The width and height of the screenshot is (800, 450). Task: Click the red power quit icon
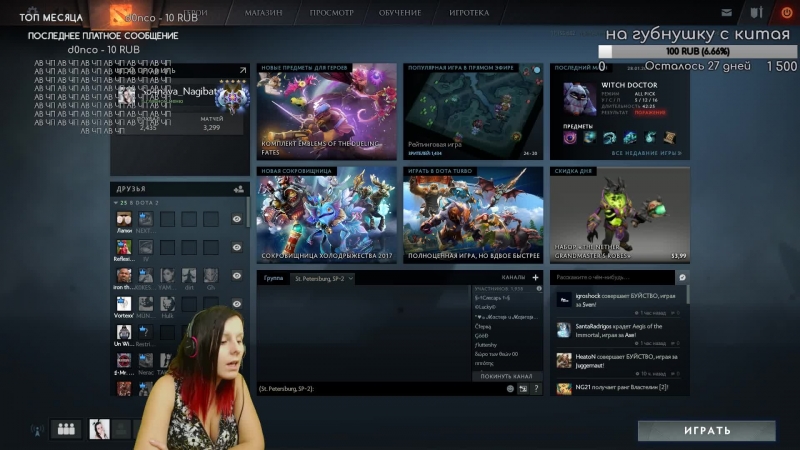786,13
